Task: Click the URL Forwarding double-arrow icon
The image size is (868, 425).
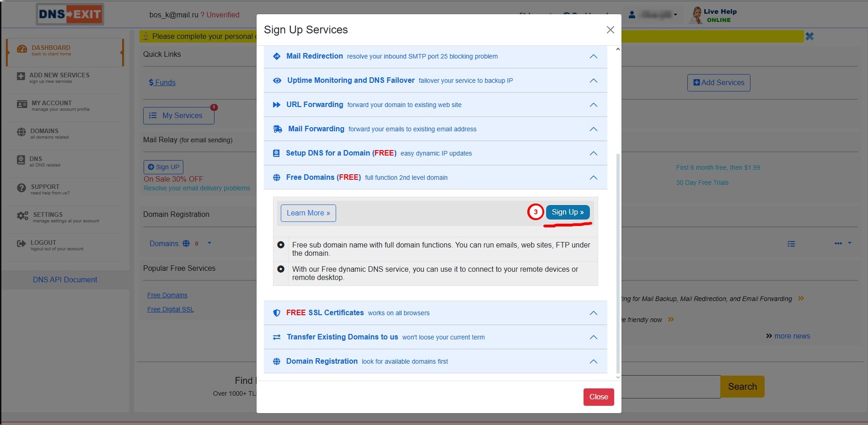Action: pos(277,105)
